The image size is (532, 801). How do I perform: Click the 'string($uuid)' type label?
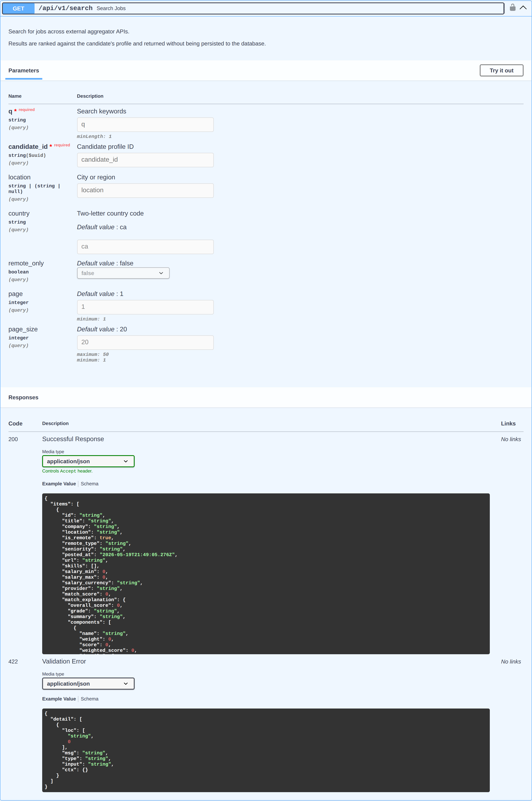coord(27,155)
